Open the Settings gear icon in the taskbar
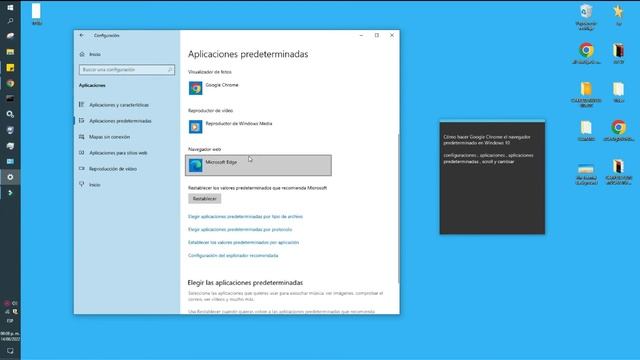This screenshot has width=640, height=360. tap(10, 177)
